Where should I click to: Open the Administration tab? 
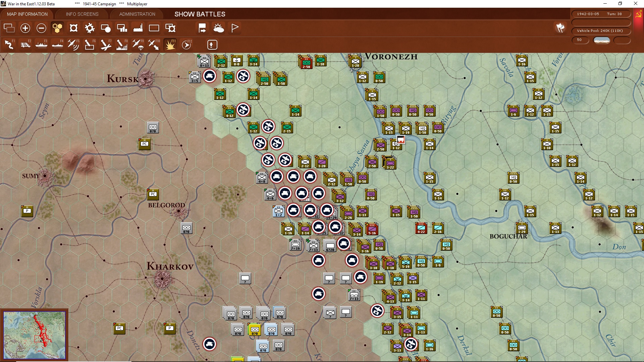coord(137,14)
